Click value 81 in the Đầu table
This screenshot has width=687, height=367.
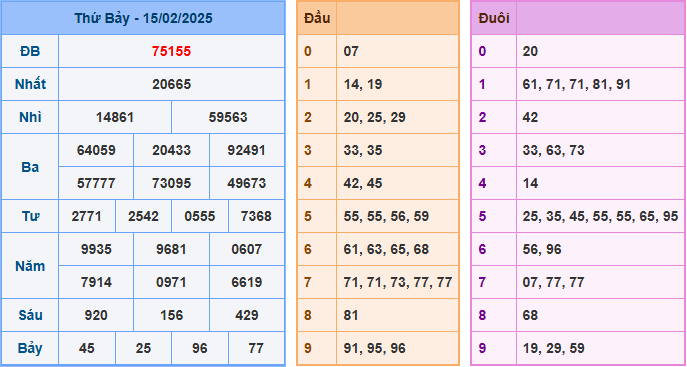click(351, 315)
